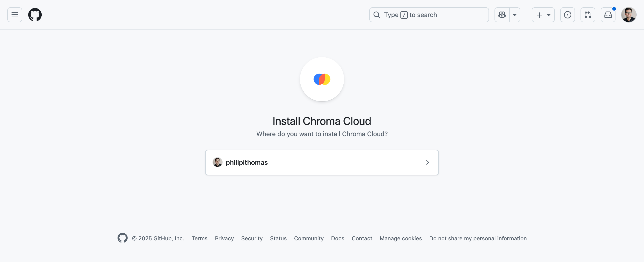Screen dimensions: 644x262
Task: Open the pull requests icon
Action: click(588, 15)
